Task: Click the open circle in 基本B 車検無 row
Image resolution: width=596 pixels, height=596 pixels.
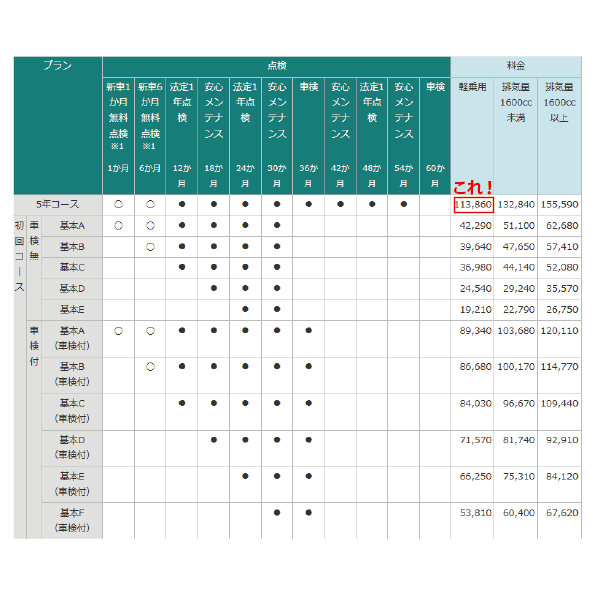Action: point(151,247)
